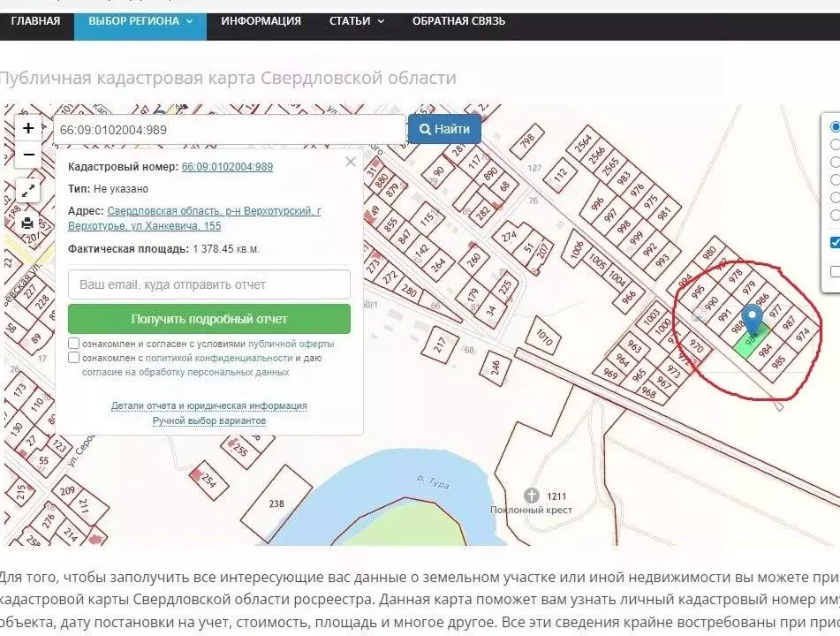The image size is (840, 636).
Task: Go to ГЛАВНАЯ menu item
Action: point(35,21)
